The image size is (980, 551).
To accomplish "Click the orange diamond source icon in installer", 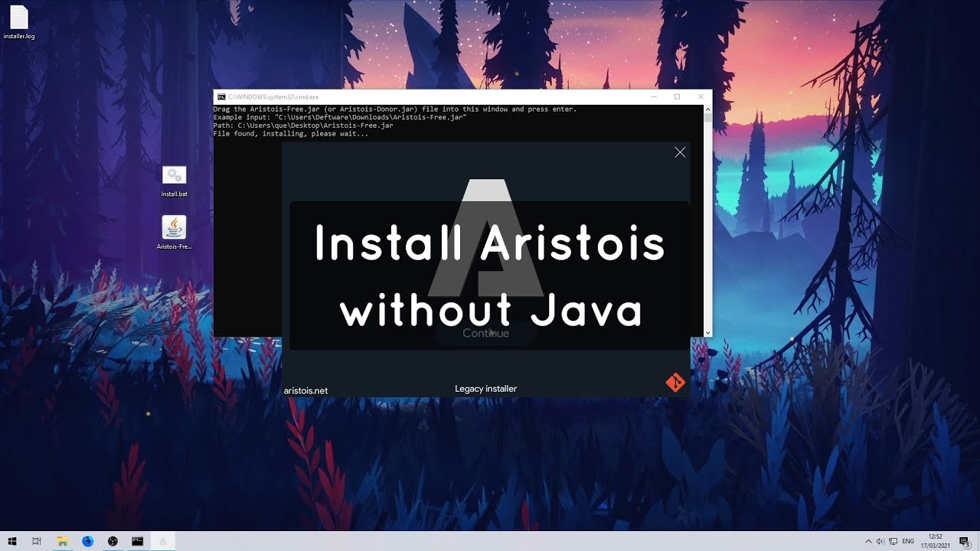I will (675, 383).
